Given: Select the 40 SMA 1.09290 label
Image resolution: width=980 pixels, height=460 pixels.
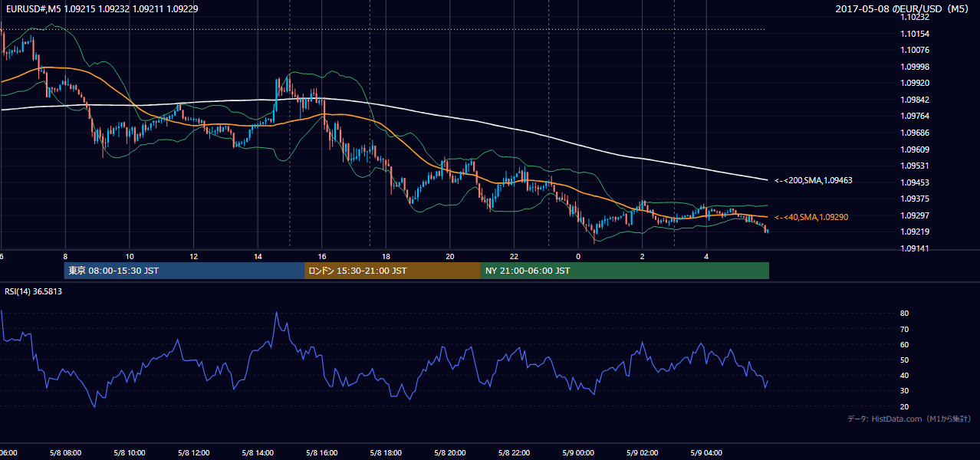Looking at the screenshot, I should (811, 218).
